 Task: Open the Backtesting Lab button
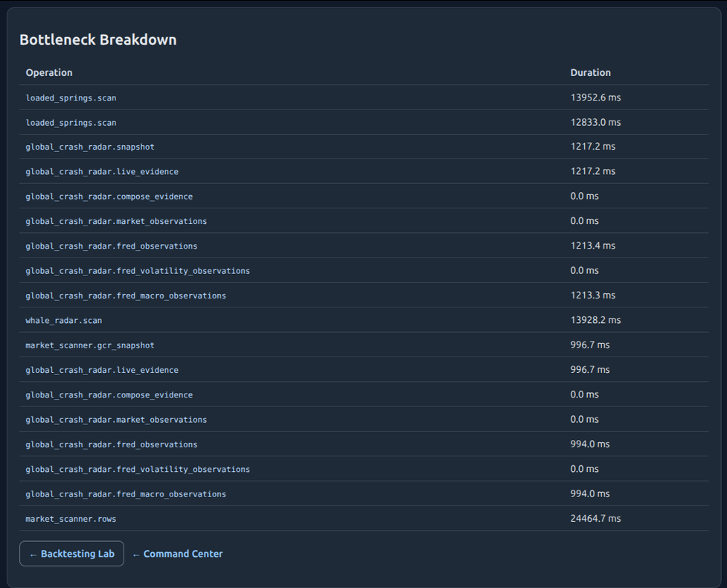point(71,553)
